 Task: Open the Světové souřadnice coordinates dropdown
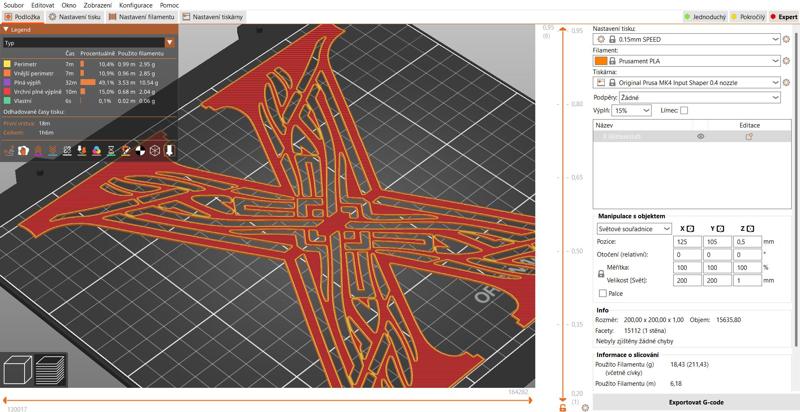click(635, 229)
